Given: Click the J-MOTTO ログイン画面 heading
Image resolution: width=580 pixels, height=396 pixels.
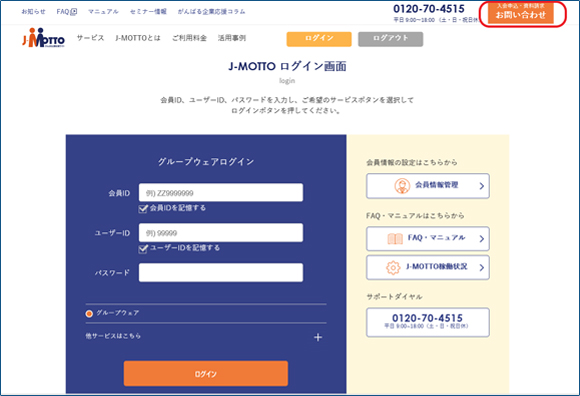Looking at the screenshot, I should click(287, 67).
